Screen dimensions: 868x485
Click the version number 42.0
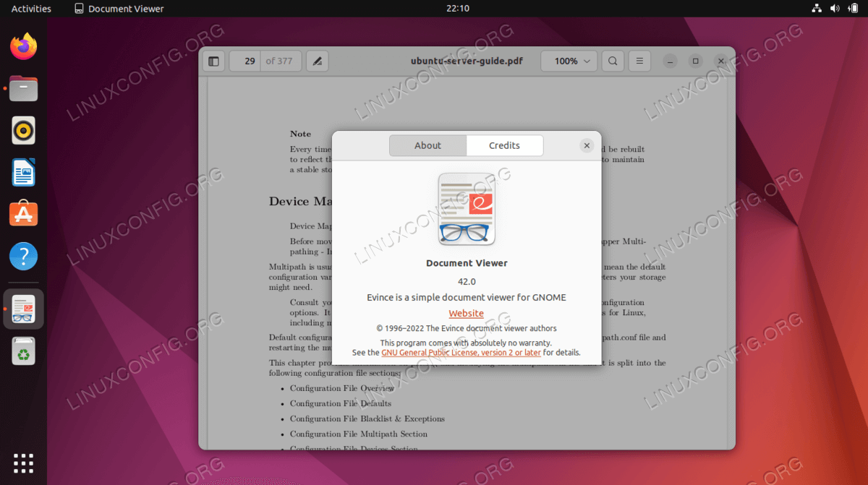coord(467,281)
